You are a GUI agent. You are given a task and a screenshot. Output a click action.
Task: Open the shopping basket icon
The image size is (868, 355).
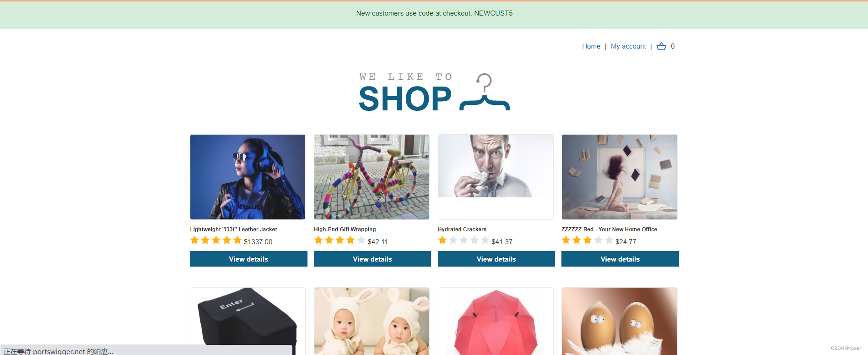point(661,46)
